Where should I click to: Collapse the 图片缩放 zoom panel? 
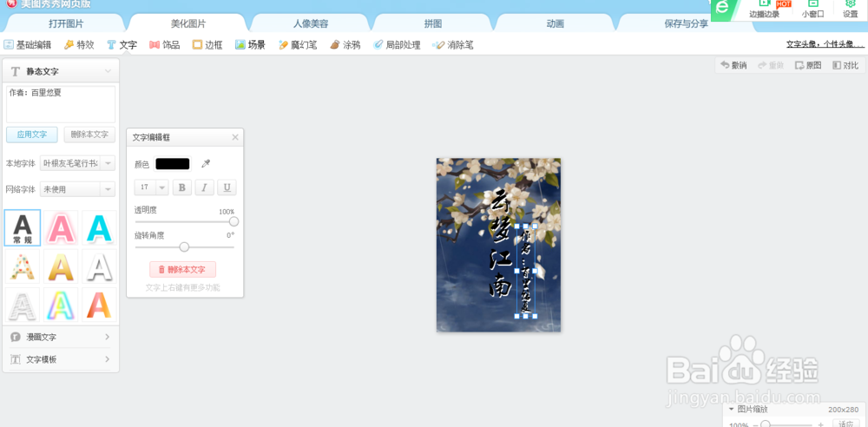pyautogui.click(x=731, y=410)
